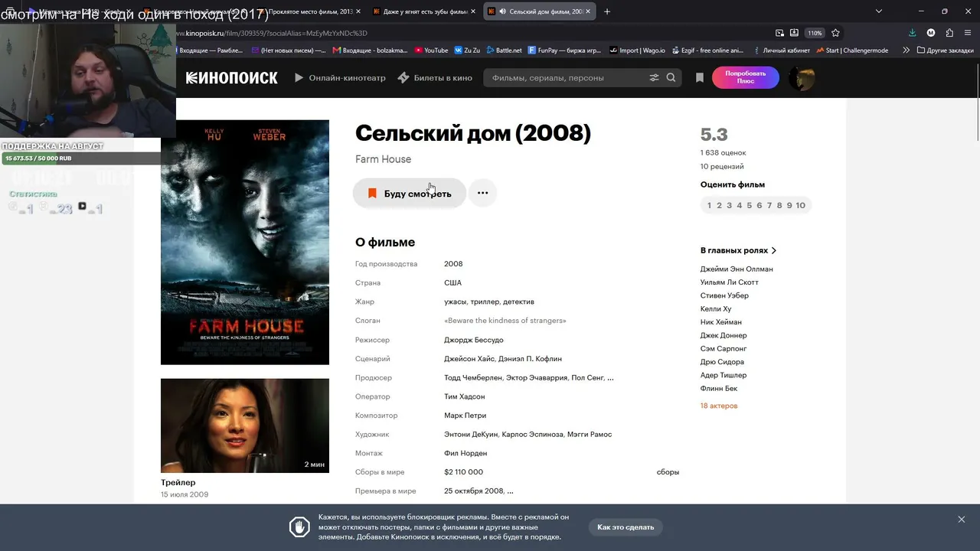Rate the film 7
Screen dimensions: 980x551
coord(769,205)
